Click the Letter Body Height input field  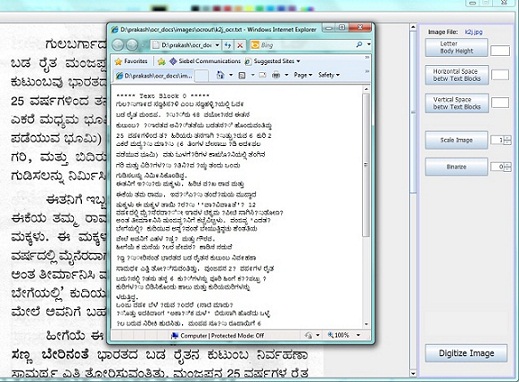coord(500,51)
